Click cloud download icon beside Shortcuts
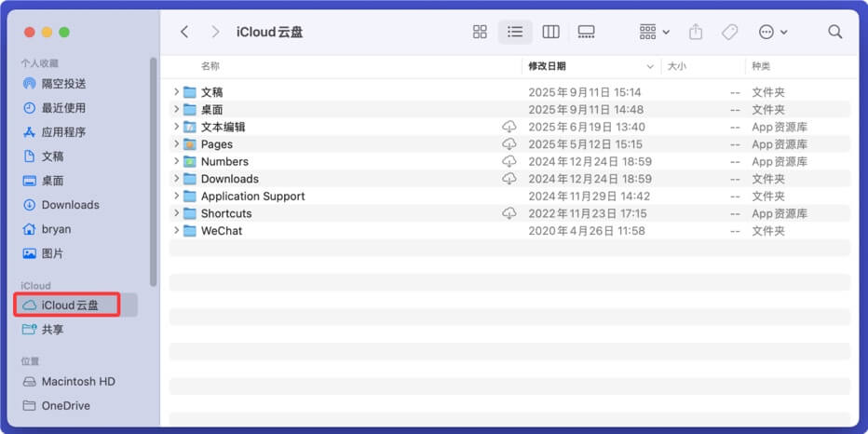 [x=509, y=213]
